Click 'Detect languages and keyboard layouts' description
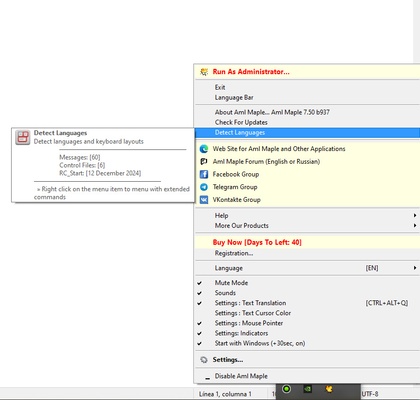420x400 pixels. pyautogui.click(x=89, y=141)
